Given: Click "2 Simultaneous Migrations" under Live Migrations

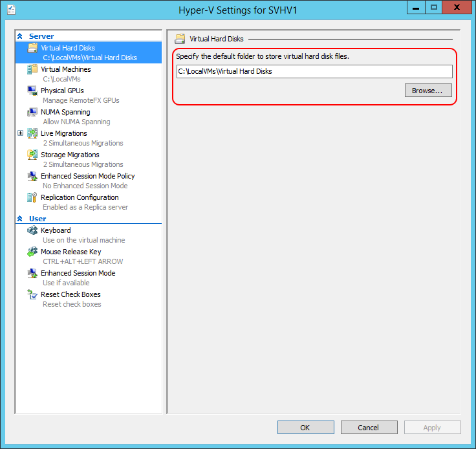Looking at the screenshot, I should (x=83, y=143).
